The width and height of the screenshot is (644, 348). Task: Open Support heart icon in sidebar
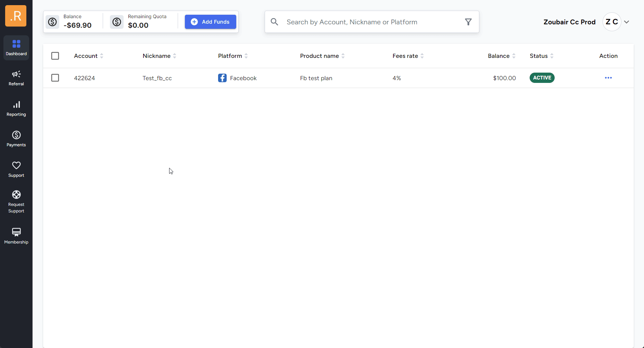(16, 166)
